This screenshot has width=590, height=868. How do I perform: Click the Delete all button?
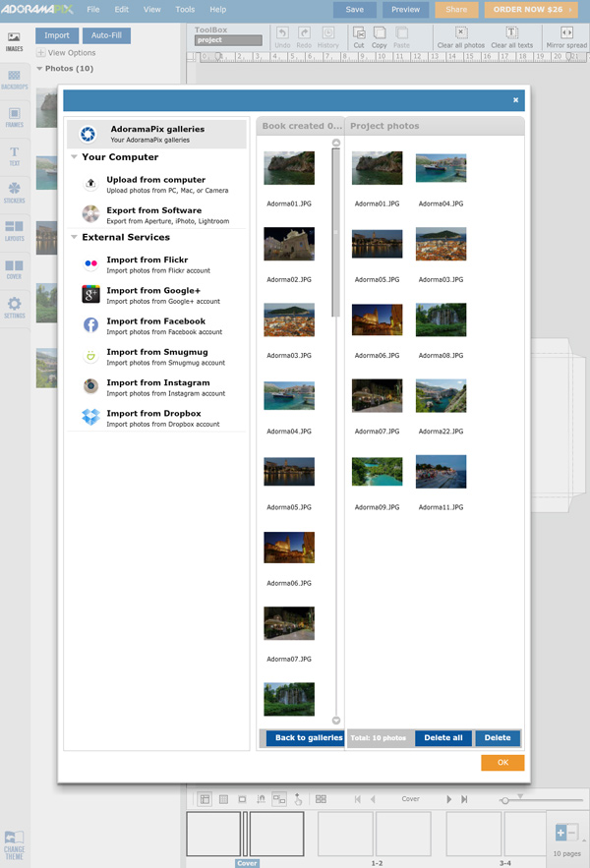[443, 737]
